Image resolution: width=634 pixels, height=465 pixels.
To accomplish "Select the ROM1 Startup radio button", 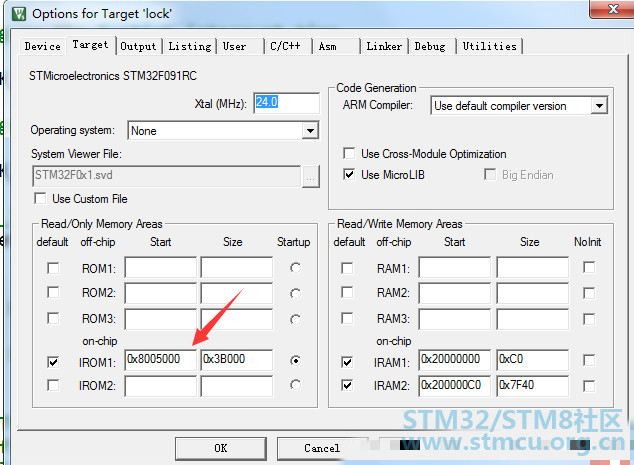I will click(x=294, y=268).
